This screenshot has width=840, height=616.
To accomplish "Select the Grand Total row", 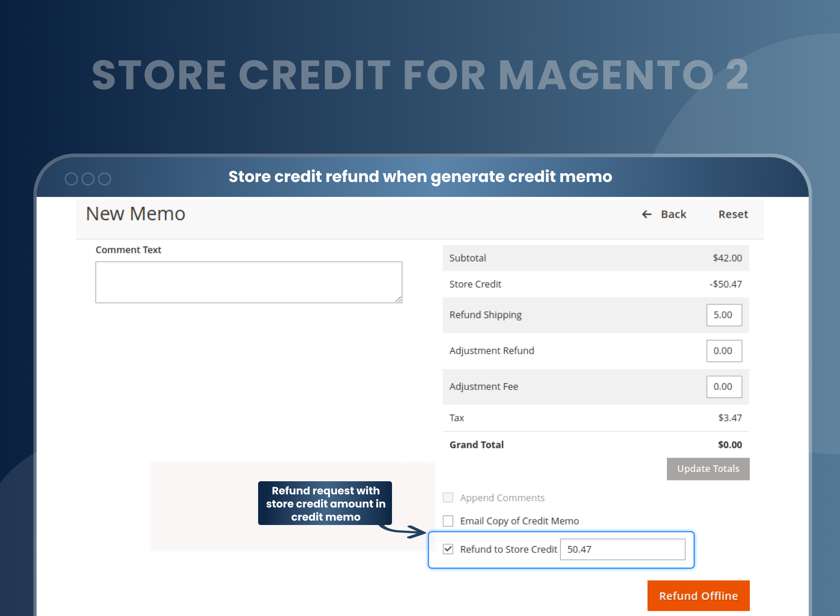I will point(595,444).
